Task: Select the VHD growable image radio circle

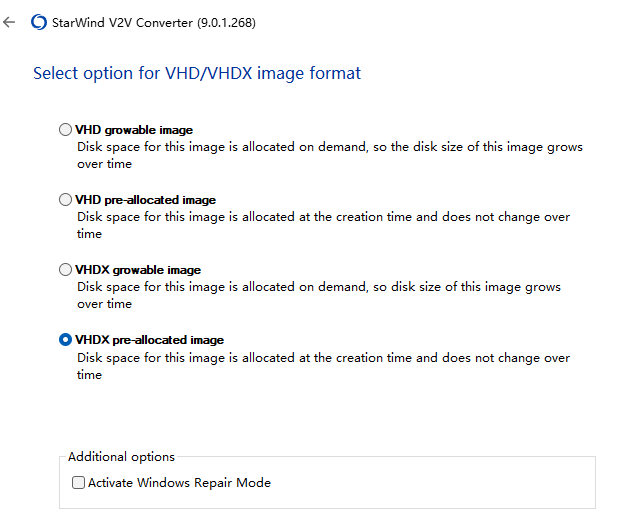Action: tap(66, 130)
